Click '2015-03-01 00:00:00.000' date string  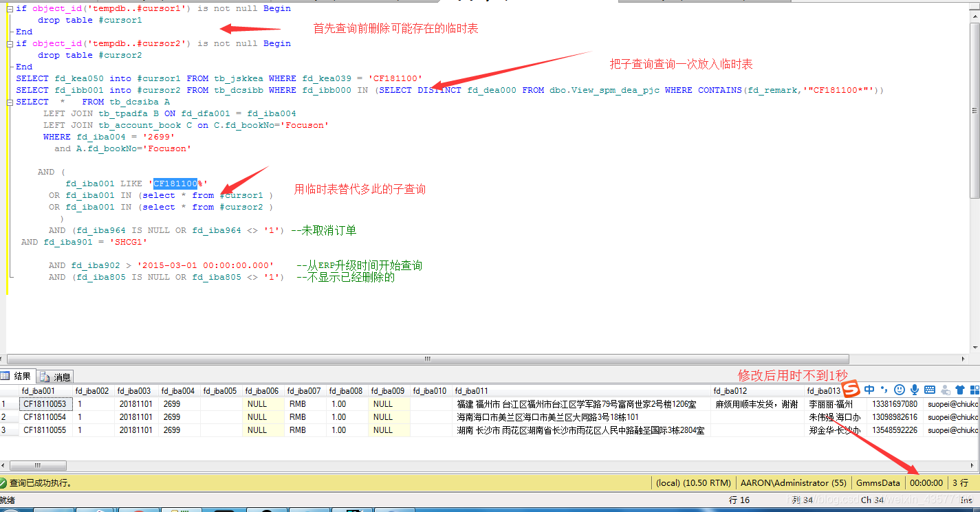click(x=206, y=265)
